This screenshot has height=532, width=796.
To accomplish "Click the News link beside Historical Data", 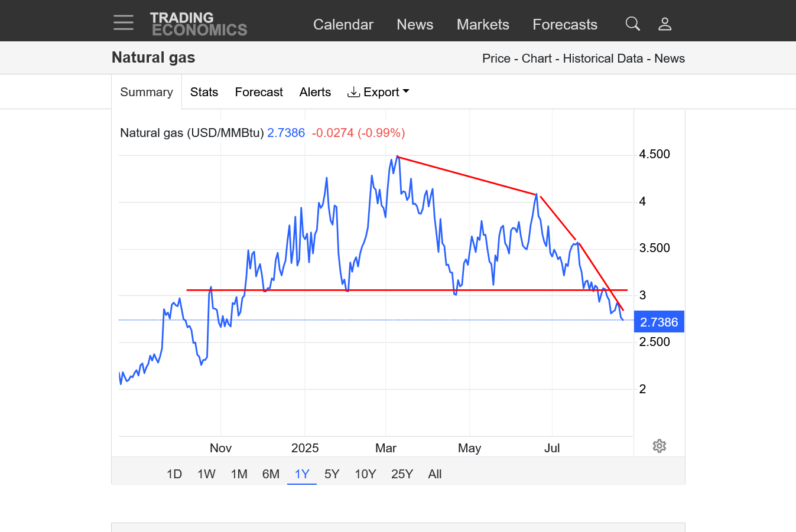I will [669, 58].
